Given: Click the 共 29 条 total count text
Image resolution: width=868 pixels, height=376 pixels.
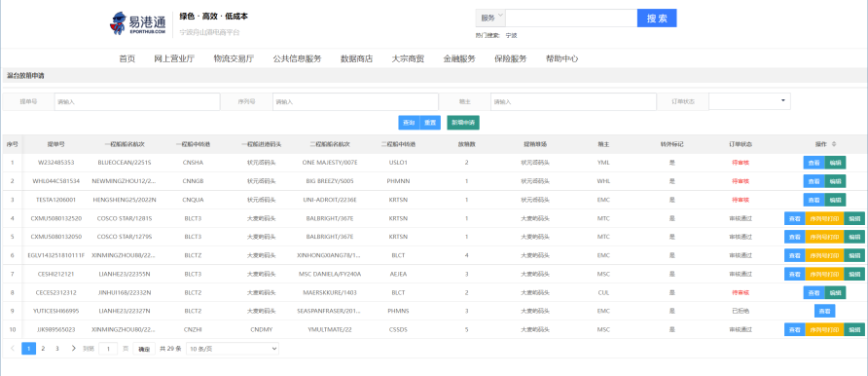Looking at the screenshot, I should tap(170, 349).
